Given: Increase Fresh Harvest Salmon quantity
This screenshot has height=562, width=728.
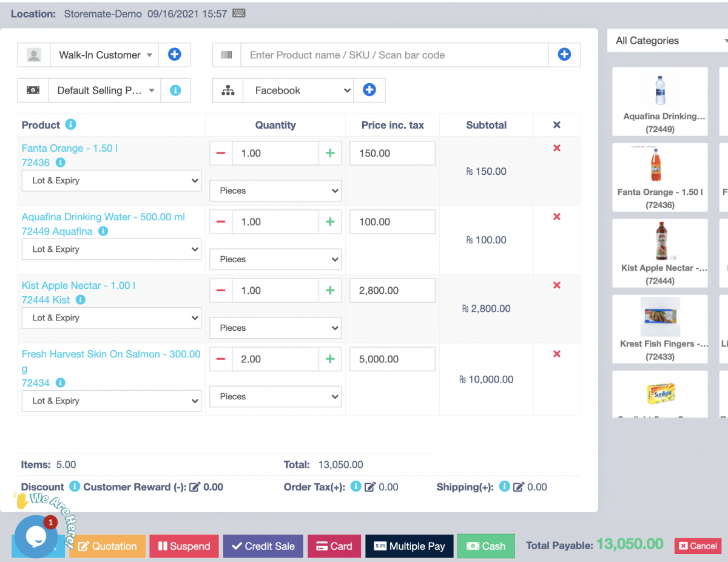Looking at the screenshot, I should coord(330,359).
